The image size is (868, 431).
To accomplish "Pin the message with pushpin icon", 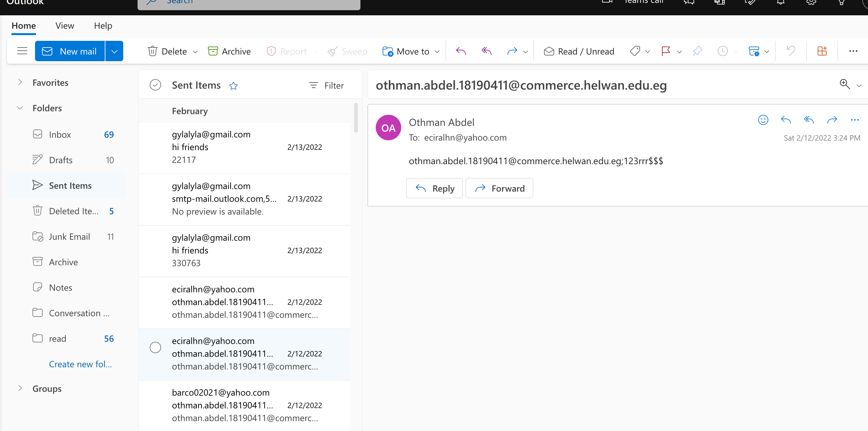I will pyautogui.click(x=698, y=51).
